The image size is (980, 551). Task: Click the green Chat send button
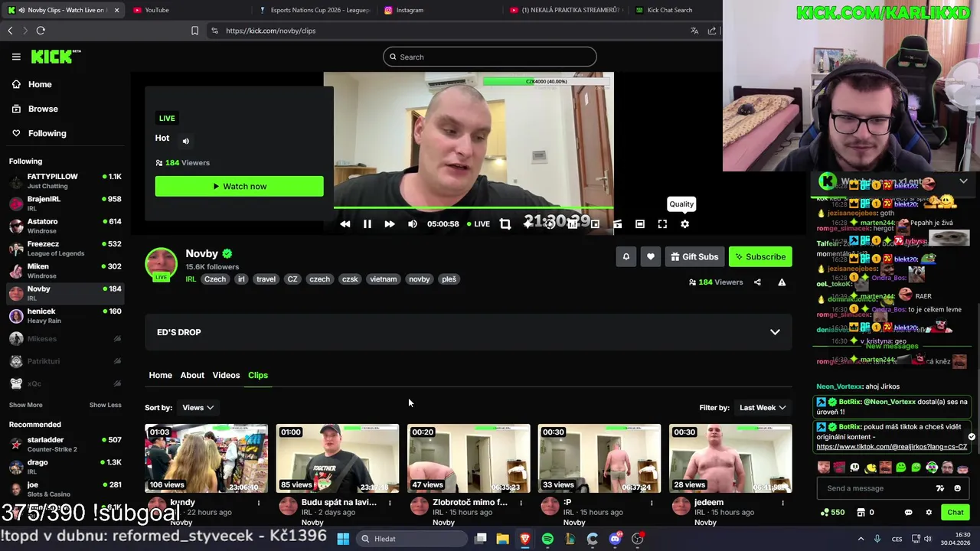[955, 513]
